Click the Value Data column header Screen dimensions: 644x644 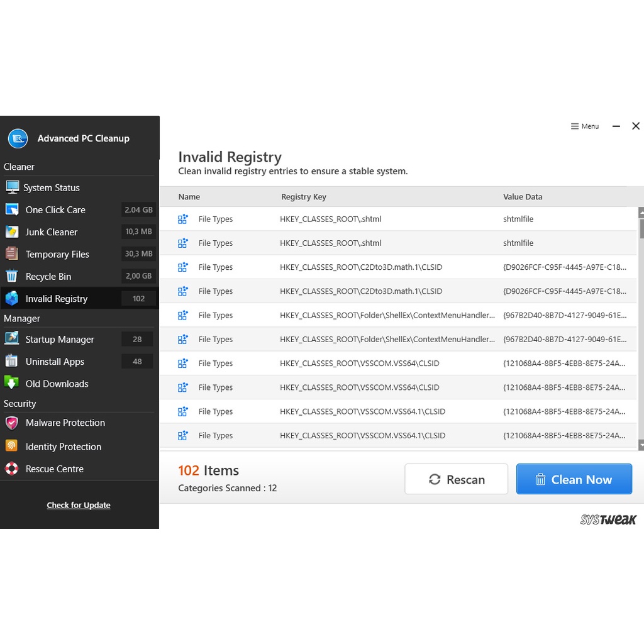tap(522, 197)
